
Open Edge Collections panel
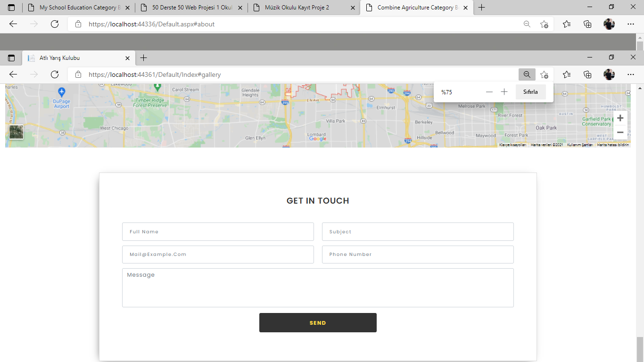point(587,74)
